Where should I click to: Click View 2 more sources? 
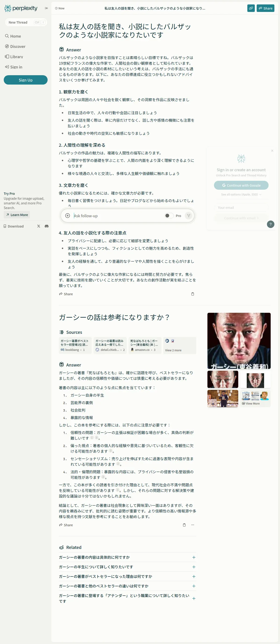[x=180, y=345]
